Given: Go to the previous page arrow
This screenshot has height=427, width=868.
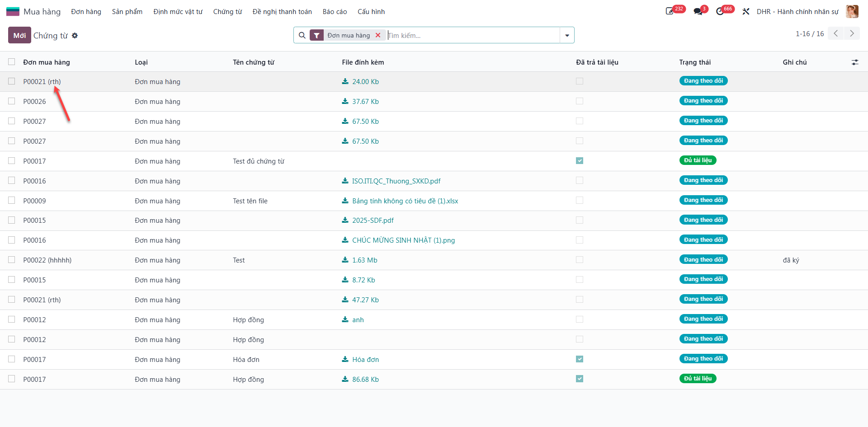Looking at the screenshot, I should pos(836,33).
